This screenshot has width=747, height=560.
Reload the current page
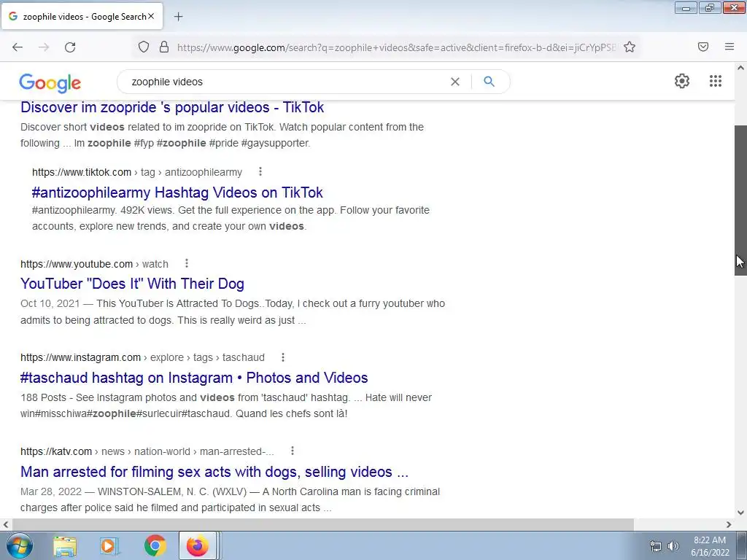pyautogui.click(x=70, y=47)
